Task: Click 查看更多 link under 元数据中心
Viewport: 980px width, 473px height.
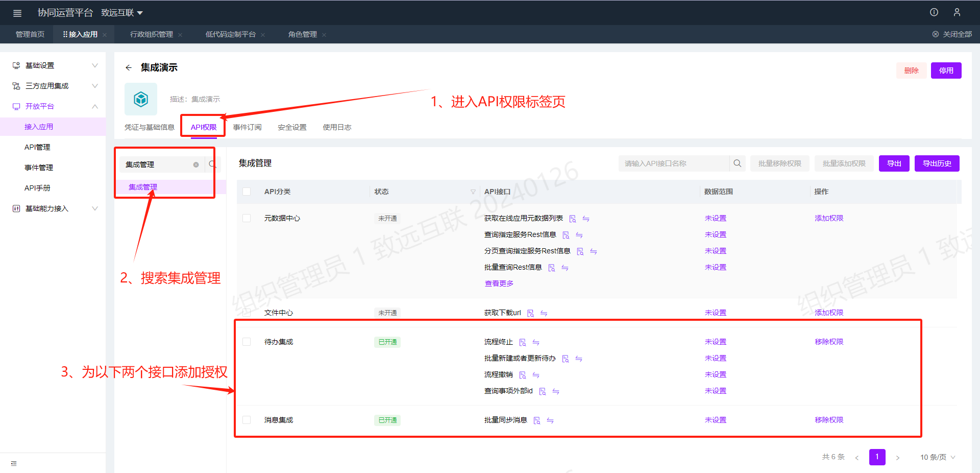Action: 499,283
